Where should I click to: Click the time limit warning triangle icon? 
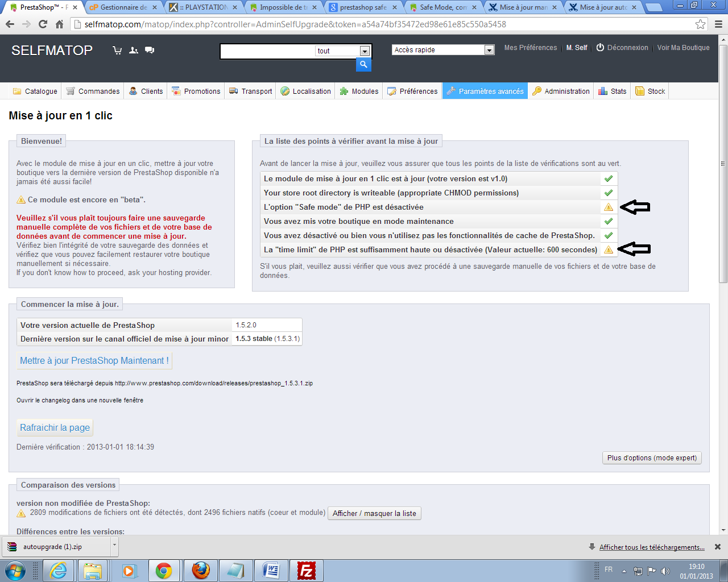609,250
